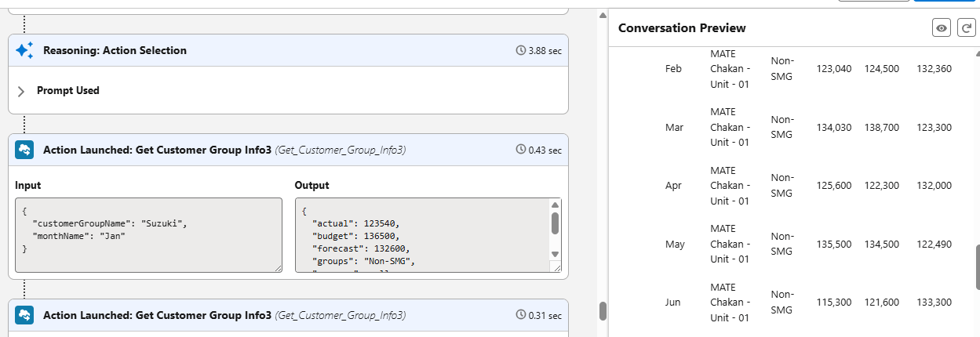980x337 pixels.
Task: Click the Prompt Used label
Action: 68,91
